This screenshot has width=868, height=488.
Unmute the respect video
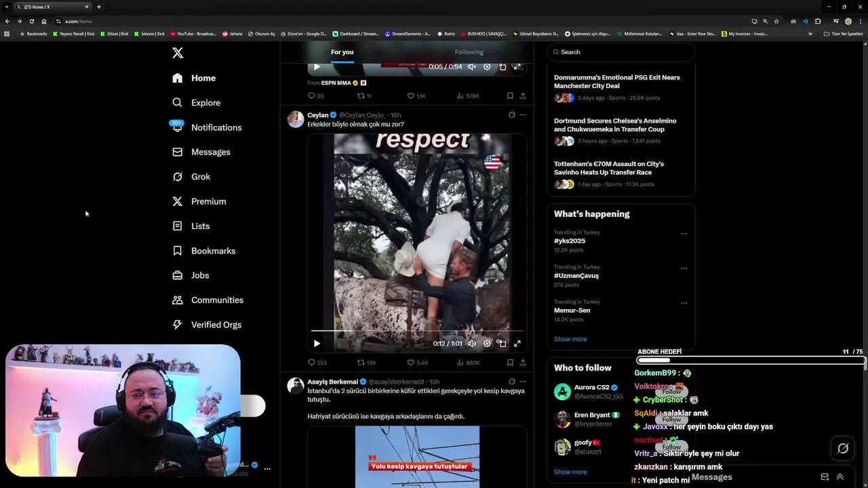471,344
